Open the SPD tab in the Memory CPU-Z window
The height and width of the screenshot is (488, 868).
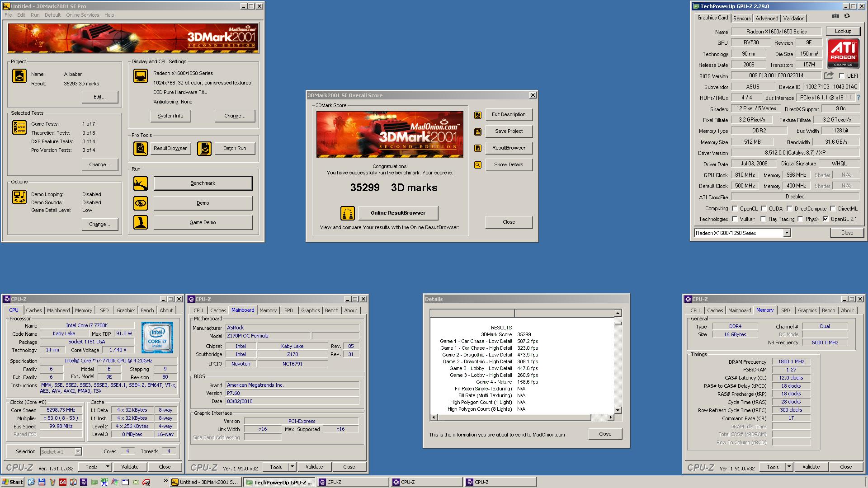tap(786, 310)
